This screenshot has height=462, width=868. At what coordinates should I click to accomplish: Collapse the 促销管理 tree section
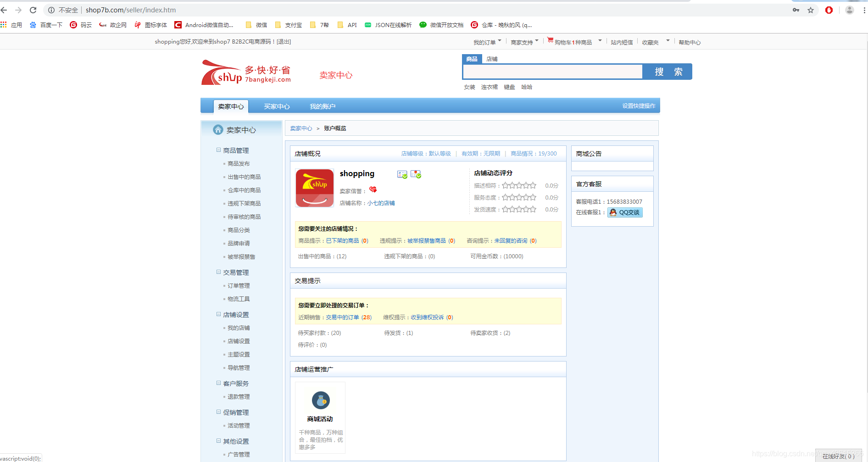(x=218, y=412)
